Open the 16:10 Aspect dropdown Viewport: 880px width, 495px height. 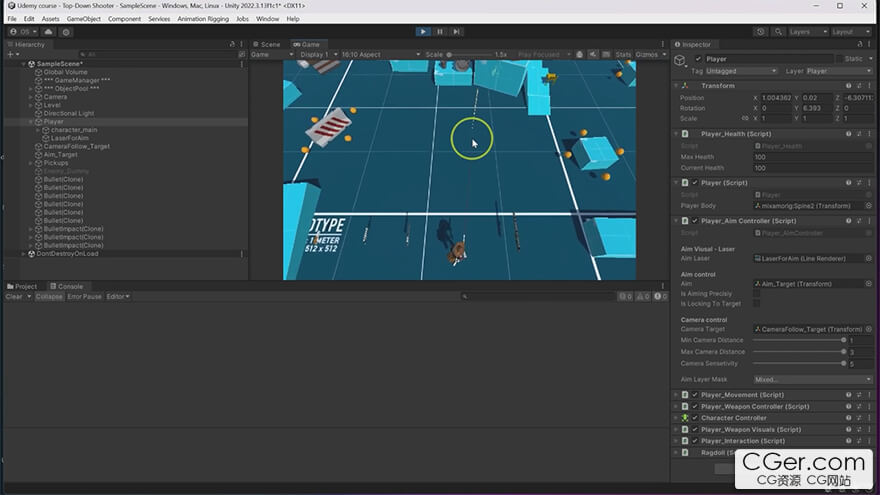(x=380, y=54)
